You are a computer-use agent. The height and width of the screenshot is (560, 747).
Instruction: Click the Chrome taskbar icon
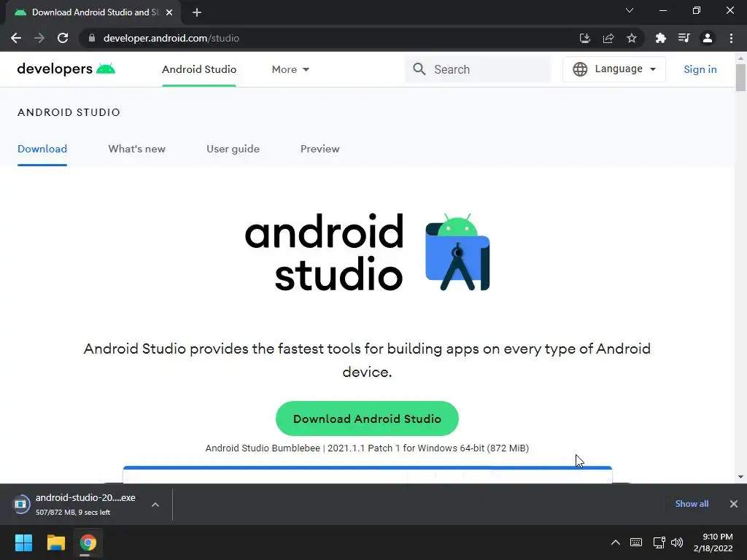(x=88, y=542)
